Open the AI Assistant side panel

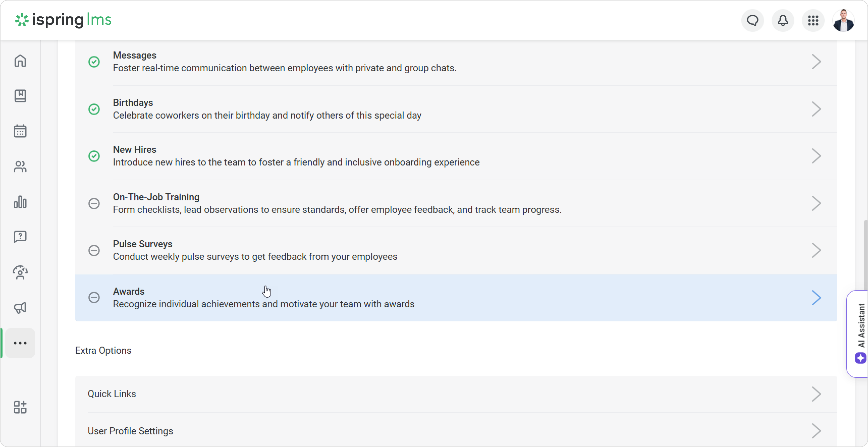(859, 333)
